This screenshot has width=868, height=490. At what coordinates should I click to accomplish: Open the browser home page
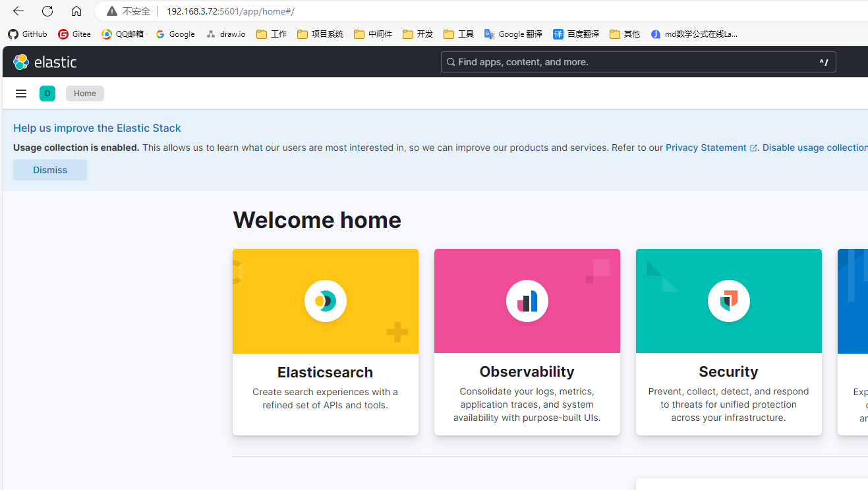tap(76, 11)
